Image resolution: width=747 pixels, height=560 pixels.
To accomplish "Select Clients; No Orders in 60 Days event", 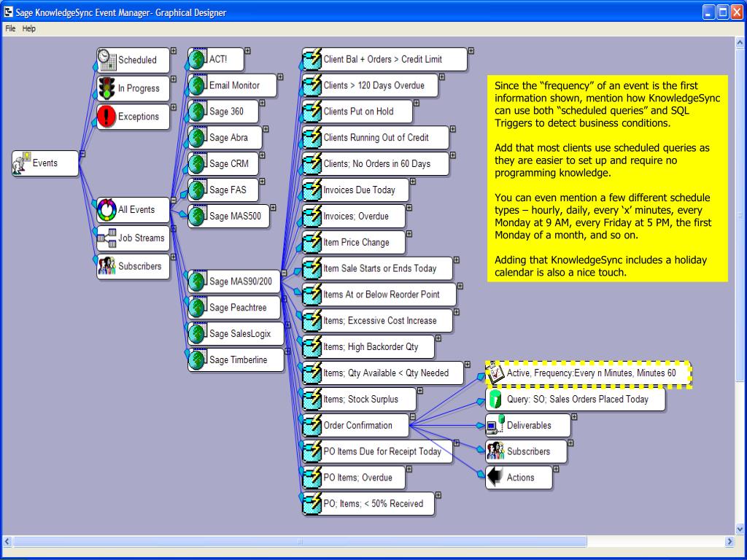I will (376, 164).
